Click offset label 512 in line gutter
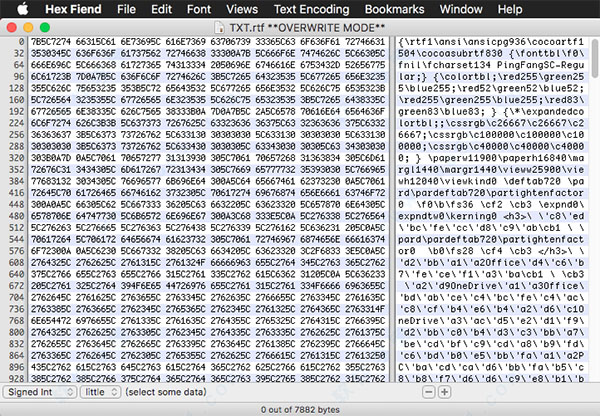 pyautogui.click(x=16, y=227)
